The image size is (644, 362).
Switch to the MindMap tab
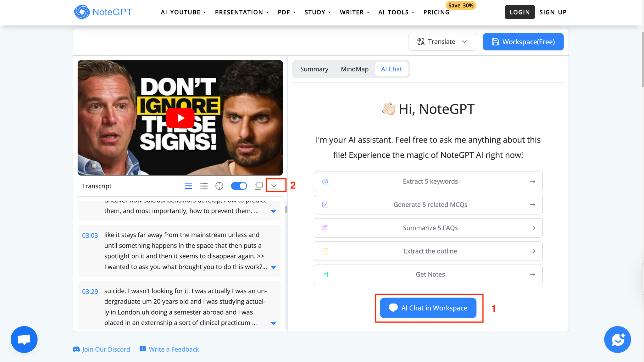(x=354, y=69)
